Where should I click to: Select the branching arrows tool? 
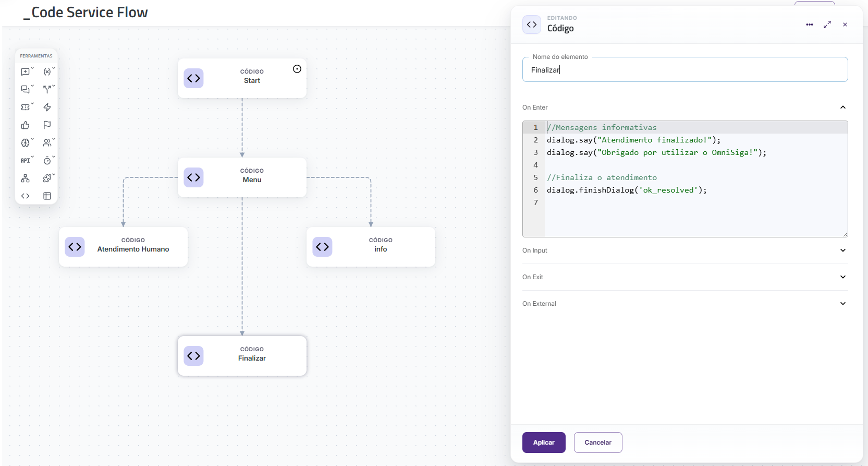[47, 89]
